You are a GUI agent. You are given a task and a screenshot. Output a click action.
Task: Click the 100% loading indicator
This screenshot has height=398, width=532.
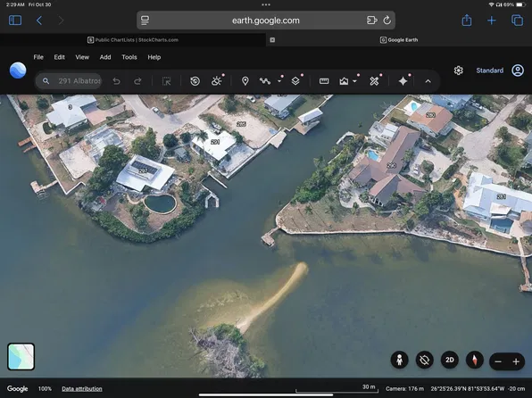point(45,389)
